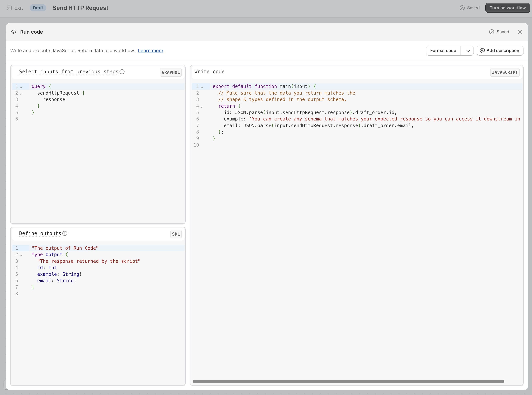Fold the main function at line 1
Viewport: 532px width, 395px height.
tap(202, 87)
